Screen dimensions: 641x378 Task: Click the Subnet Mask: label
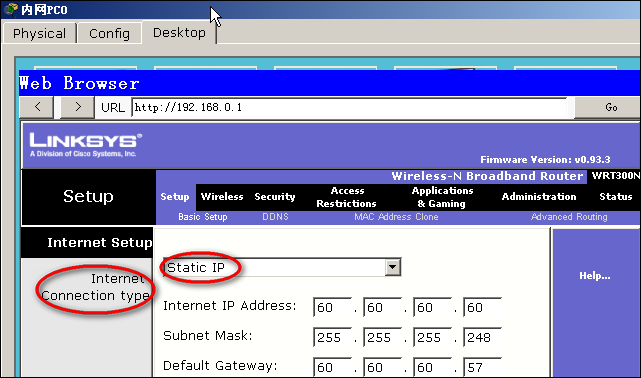(208, 336)
